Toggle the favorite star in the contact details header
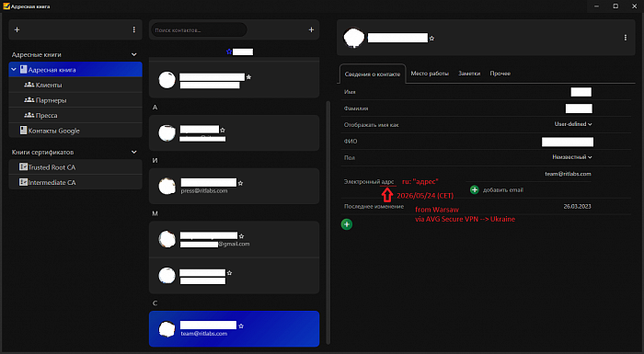Viewport: 644px width, 354px height. pyautogui.click(x=431, y=39)
